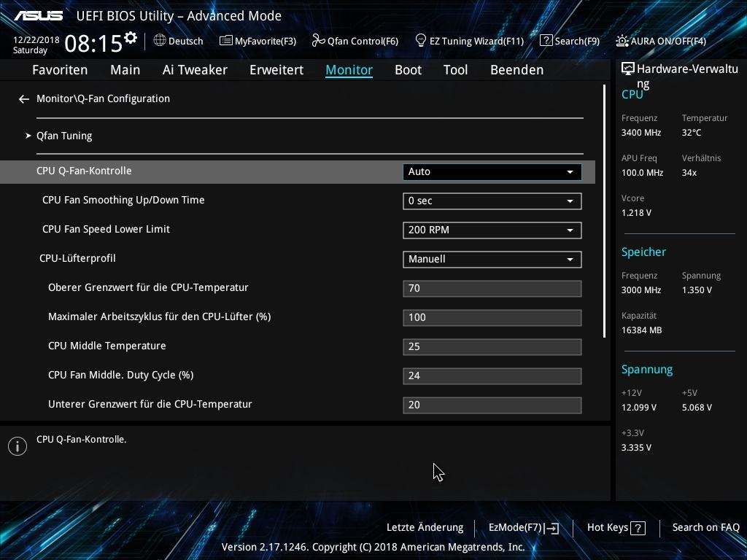The image size is (747, 560).
Task: Click the settings list vertical scrollbar
Action: (604, 211)
